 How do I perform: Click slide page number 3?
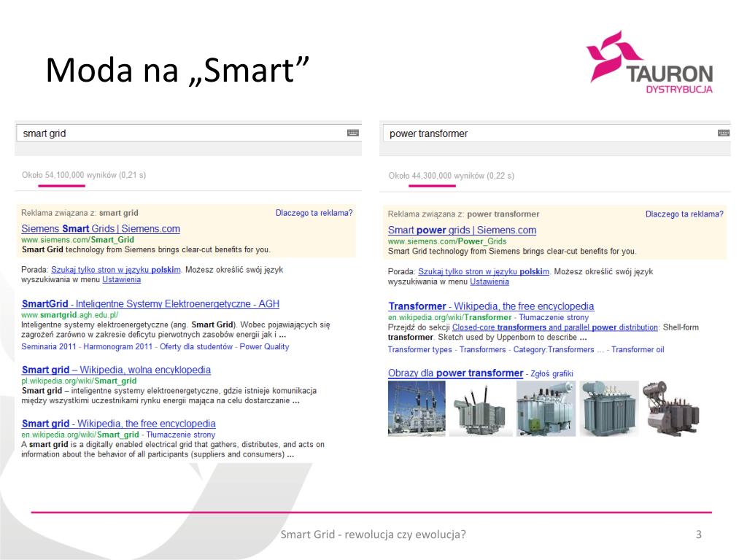point(698,534)
